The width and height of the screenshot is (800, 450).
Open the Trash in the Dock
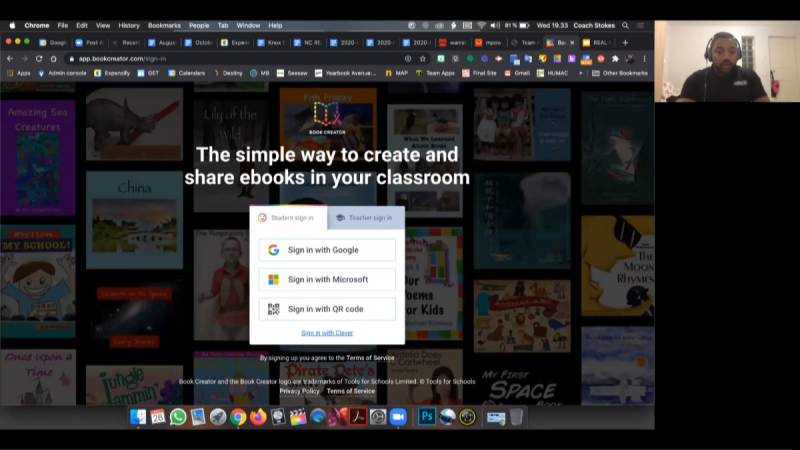coord(516,417)
